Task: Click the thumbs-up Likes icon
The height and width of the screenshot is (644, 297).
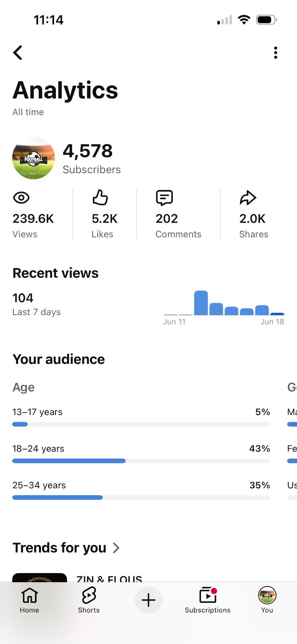Action: tap(100, 198)
